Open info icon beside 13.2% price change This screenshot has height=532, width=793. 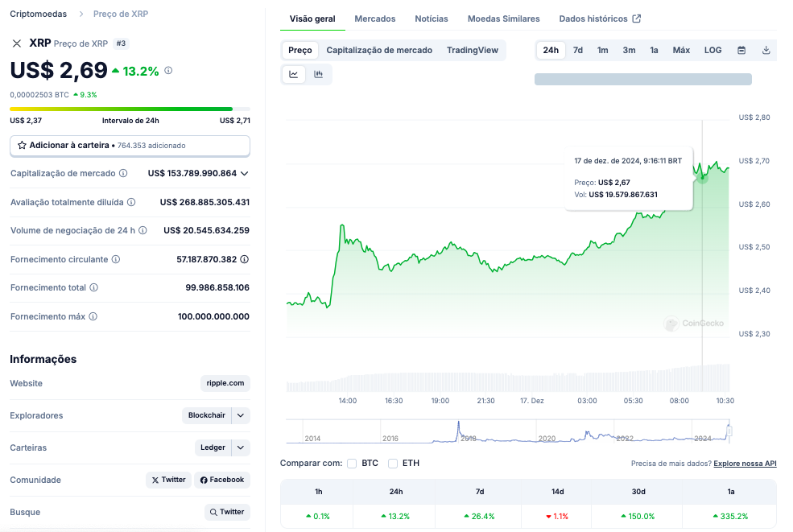tap(168, 71)
